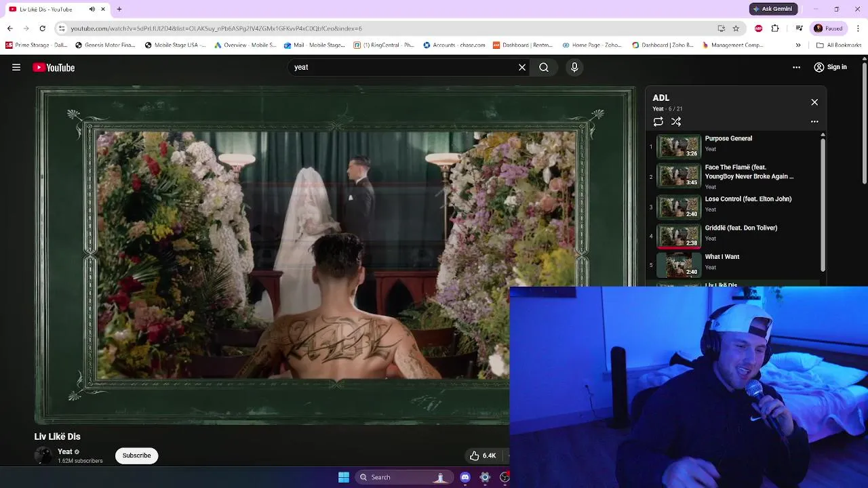Screen dimensions: 868x488
Task: Go to the YouTube home logo
Action: pos(54,67)
